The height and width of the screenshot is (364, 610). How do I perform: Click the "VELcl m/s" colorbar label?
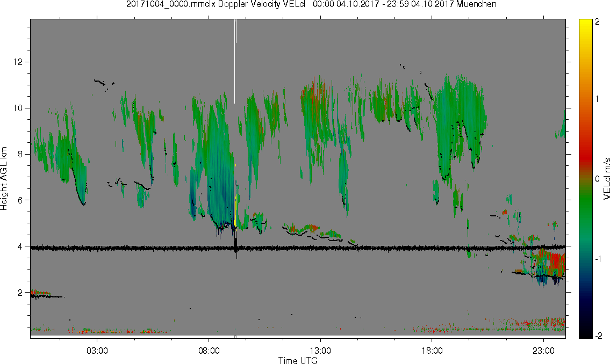click(x=606, y=179)
